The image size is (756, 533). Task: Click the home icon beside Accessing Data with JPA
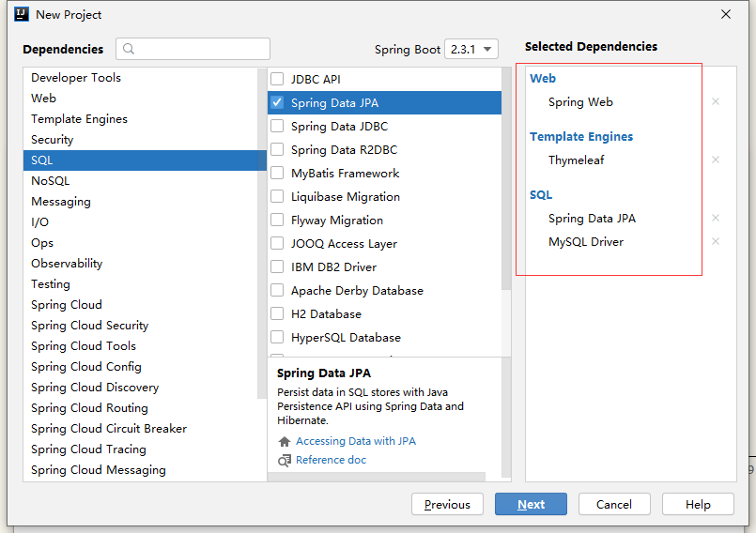coord(285,441)
